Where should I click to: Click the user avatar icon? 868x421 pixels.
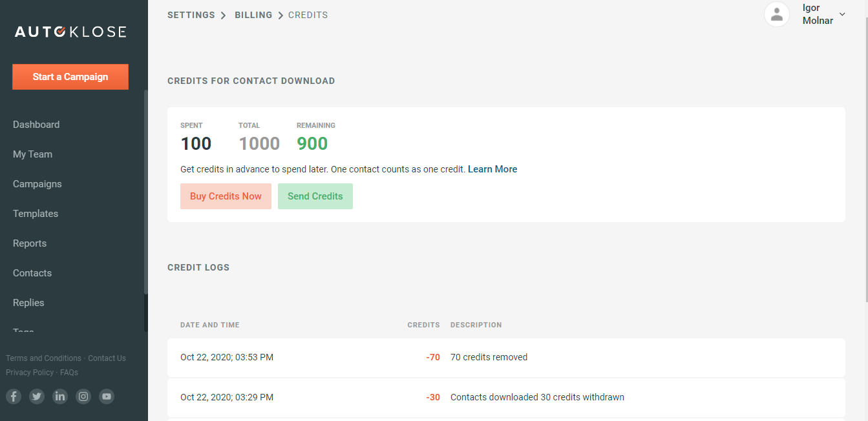(x=777, y=14)
